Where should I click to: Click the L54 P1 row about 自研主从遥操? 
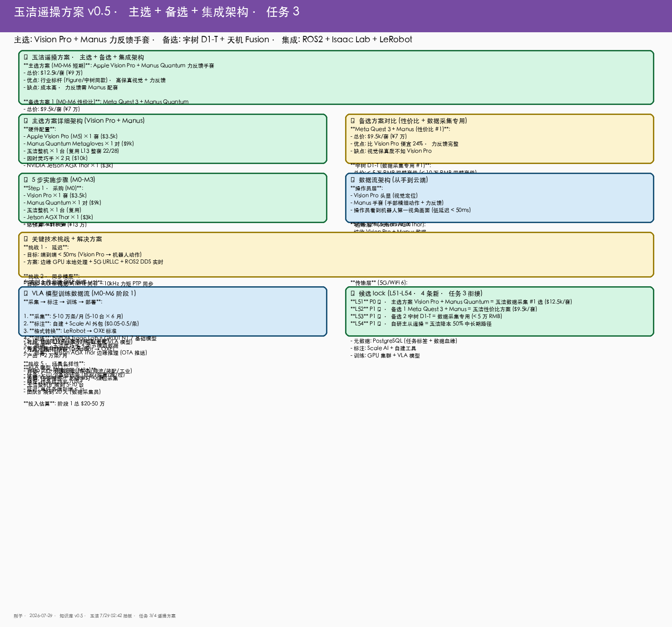[x=421, y=323]
